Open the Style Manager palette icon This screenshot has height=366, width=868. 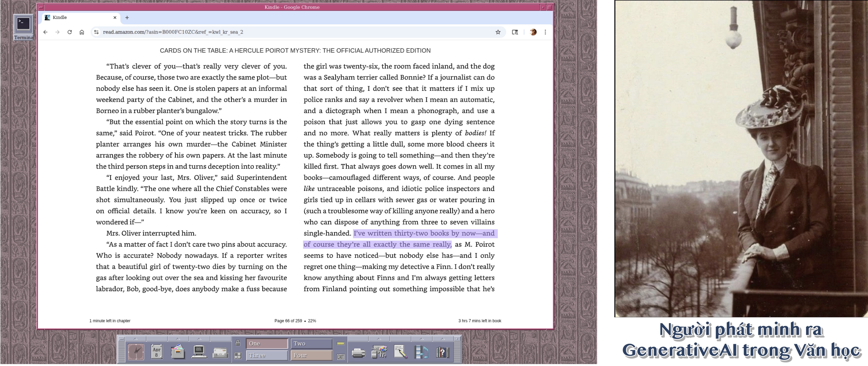pyautogui.click(x=379, y=352)
